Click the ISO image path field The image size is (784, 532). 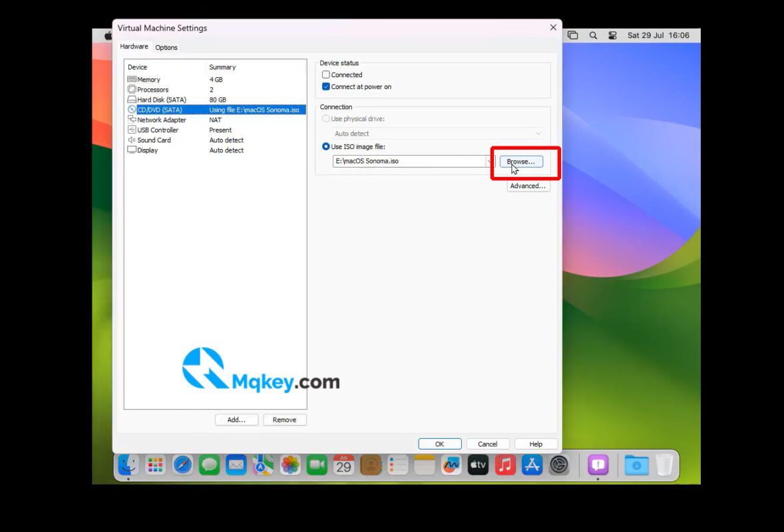click(409, 161)
